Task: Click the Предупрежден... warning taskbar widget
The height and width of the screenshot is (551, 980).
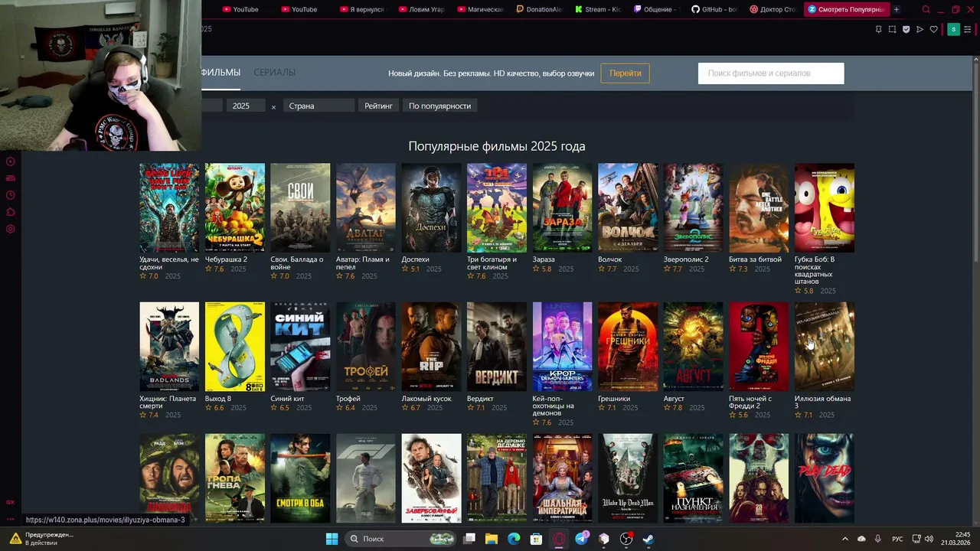Action: [41, 539]
